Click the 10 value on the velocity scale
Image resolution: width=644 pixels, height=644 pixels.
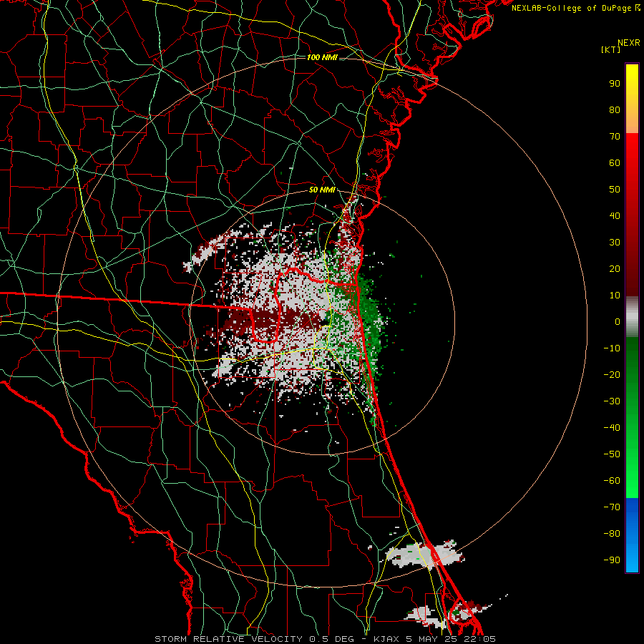click(x=615, y=296)
